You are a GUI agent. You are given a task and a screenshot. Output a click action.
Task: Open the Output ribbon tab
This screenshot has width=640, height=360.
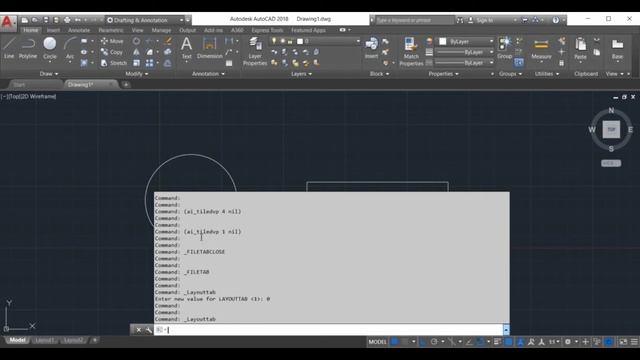pos(187,30)
